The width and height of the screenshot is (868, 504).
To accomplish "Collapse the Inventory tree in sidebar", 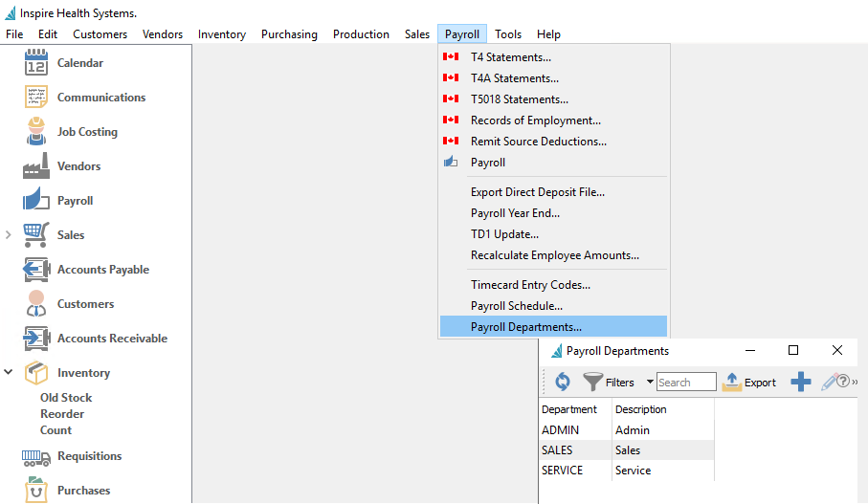I will click(x=9, y=373).
